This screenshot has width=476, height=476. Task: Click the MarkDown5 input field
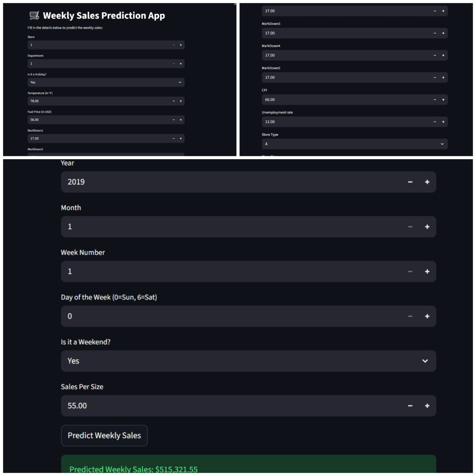(346, 77)
